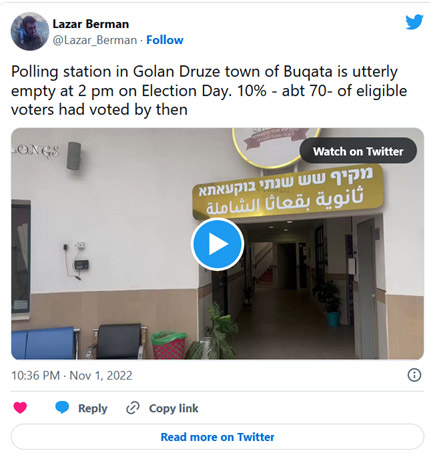Image resolution: width=431 pixels, height=457 pixels.
Task: Open the tweet info circle icon
Action: [414, 375]
